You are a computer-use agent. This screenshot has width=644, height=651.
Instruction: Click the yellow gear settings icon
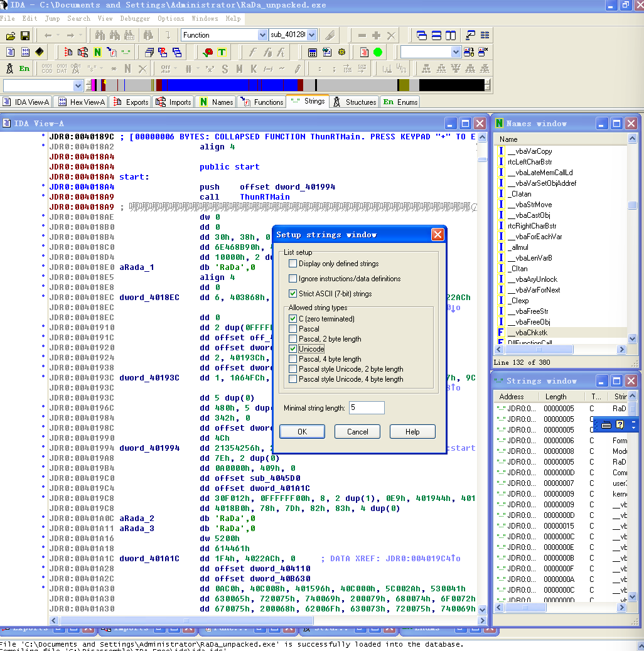click(341, 52)
